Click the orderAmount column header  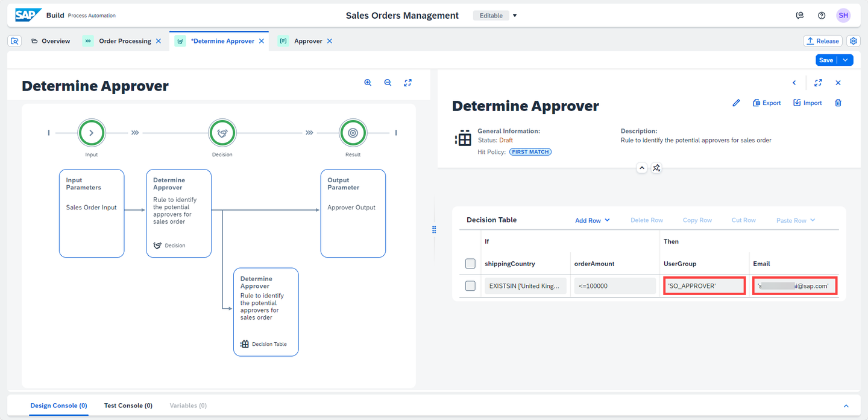pyautogui.click(x=594, y=264)
